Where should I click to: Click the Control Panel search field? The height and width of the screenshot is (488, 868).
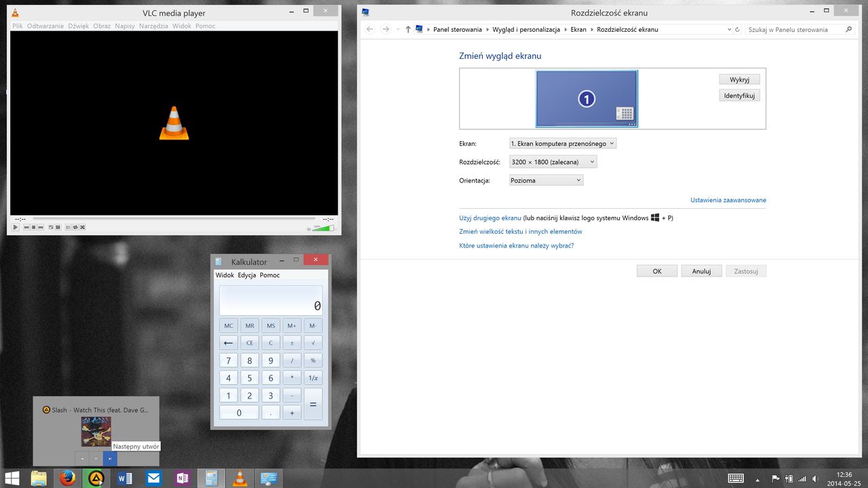click(799, 30)
